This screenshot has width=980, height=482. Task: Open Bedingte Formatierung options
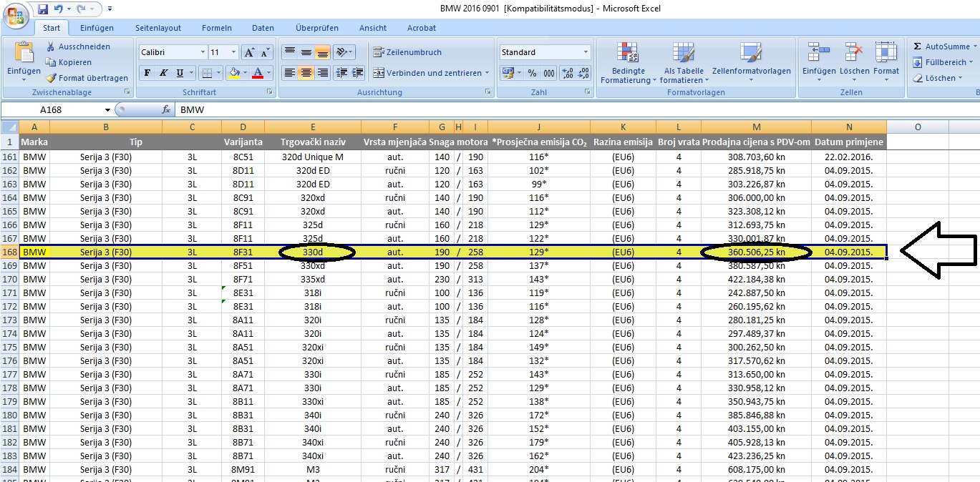(x=628, y=63)
